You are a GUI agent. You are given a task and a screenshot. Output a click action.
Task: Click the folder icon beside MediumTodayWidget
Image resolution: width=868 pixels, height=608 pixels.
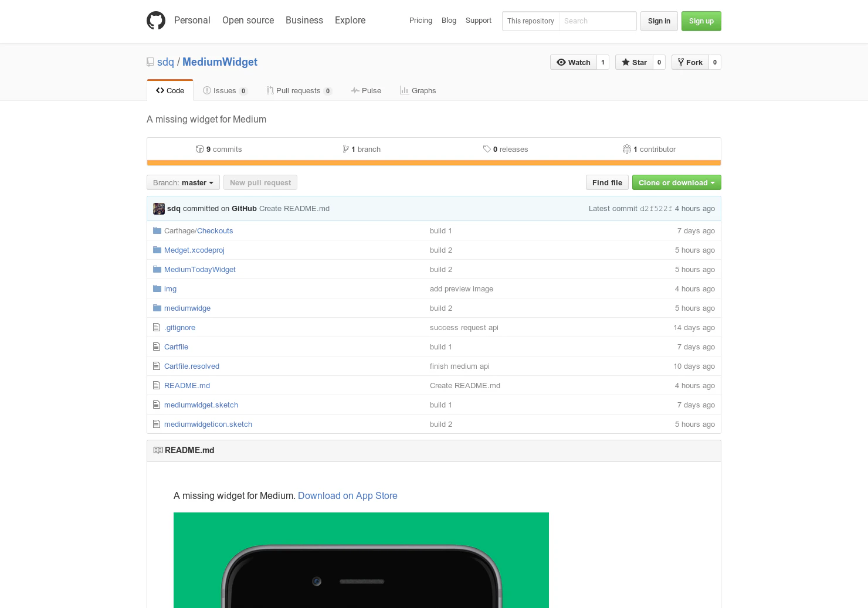157,269
